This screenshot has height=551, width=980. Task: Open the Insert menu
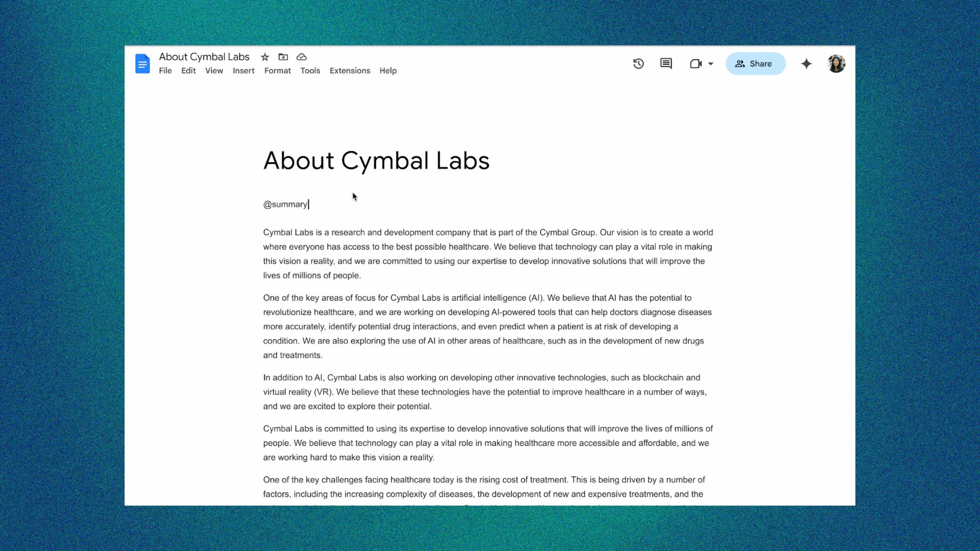(243, 70)
